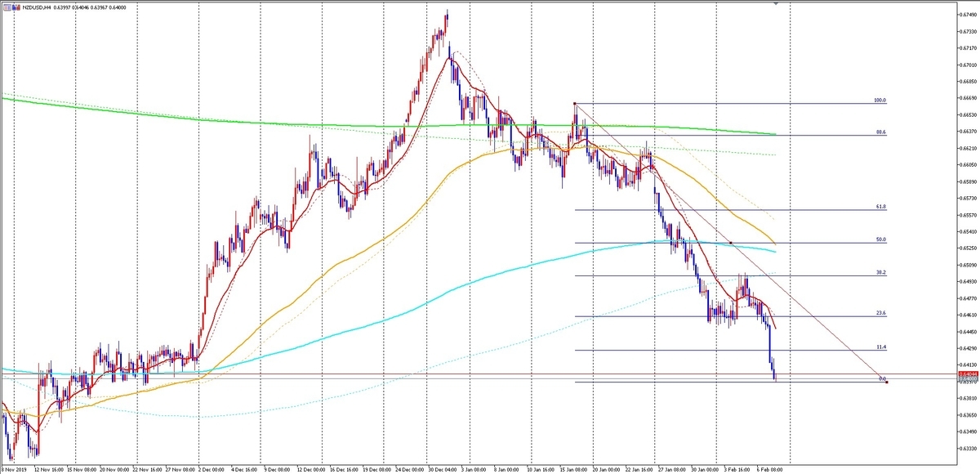Screen dimensions: 980x474
Task: Click the Fibonacci 50.0 level label
Action: (880, 240)
